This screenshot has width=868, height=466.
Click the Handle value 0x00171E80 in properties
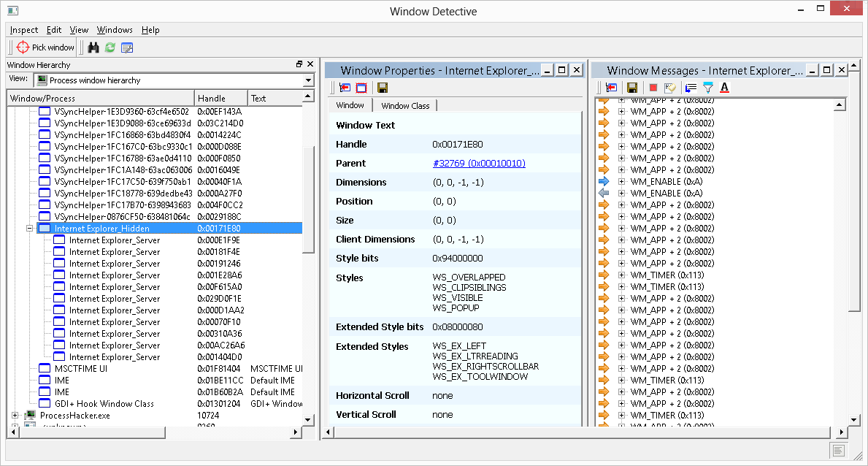pyautogui.click(x=457, y=144)
